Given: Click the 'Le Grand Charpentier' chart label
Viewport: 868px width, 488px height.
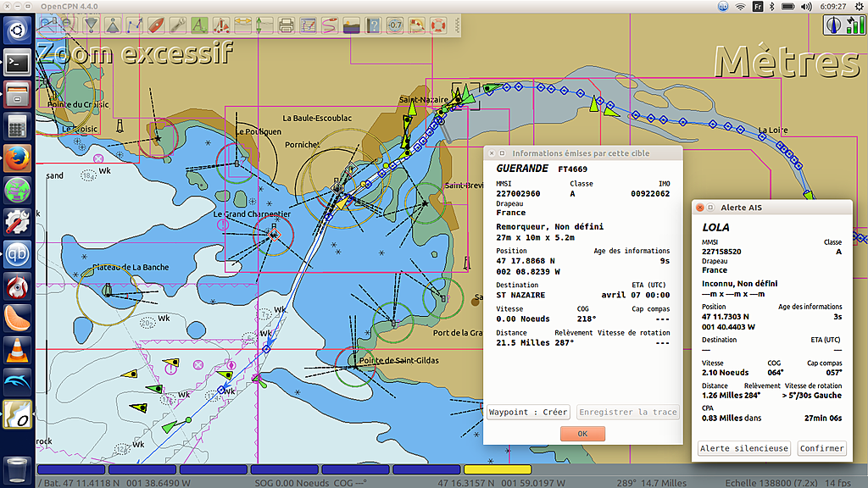Looking at the screenshot, I should (x=252, y=214).
